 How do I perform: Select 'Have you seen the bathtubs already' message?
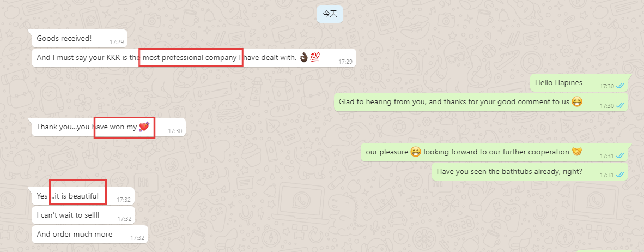click(x=530, y=171)
